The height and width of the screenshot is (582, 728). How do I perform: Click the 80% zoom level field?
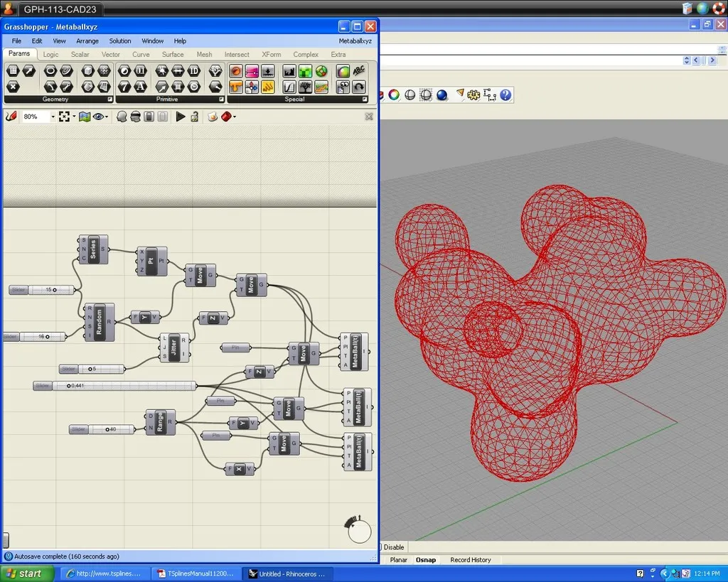[36, 117]
